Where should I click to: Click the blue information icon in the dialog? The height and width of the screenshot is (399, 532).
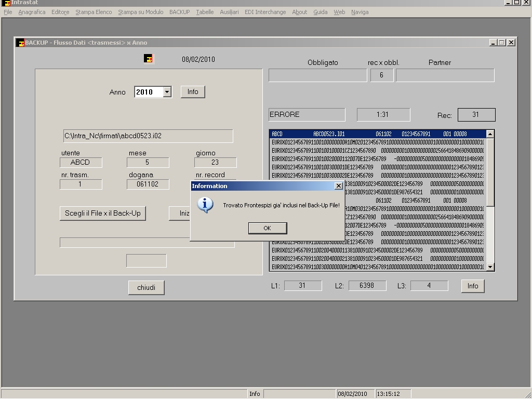(x=205, y=205)
